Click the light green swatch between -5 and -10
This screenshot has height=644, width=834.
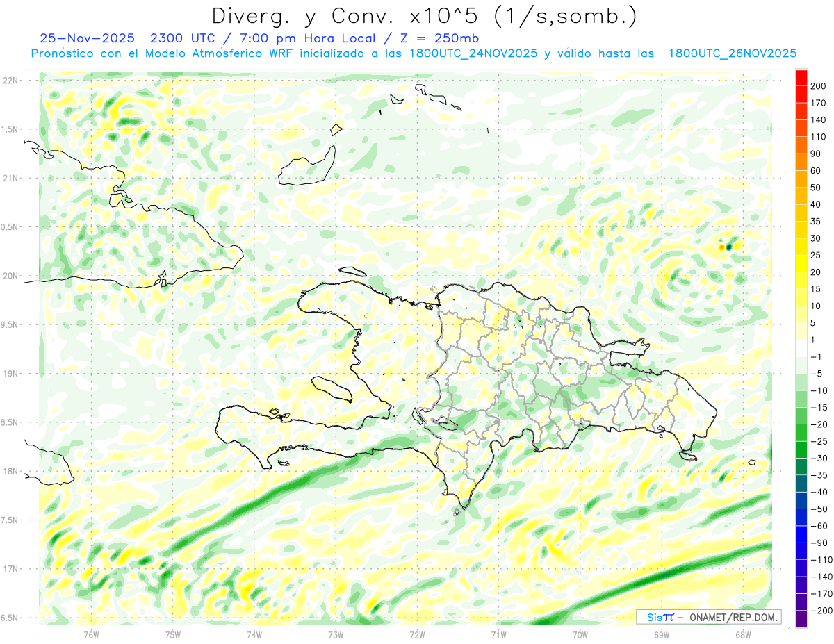click(x=801, y=382)
